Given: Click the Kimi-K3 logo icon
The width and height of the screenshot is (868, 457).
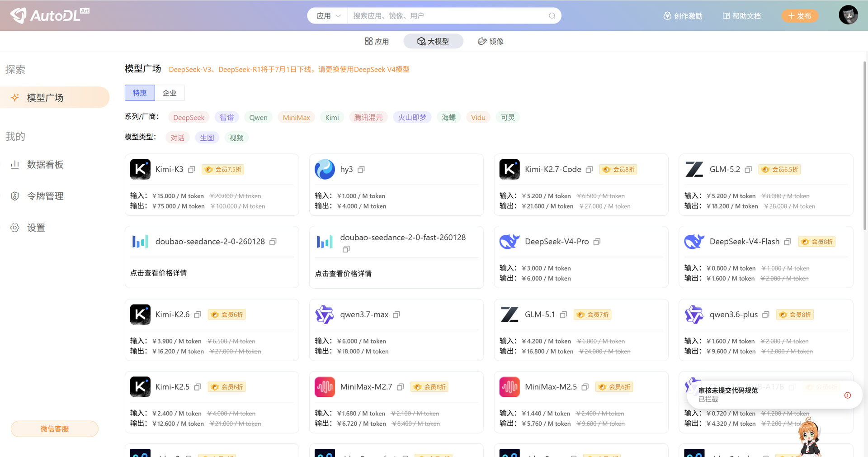Looking at the screenshot, I should point(140,169).
